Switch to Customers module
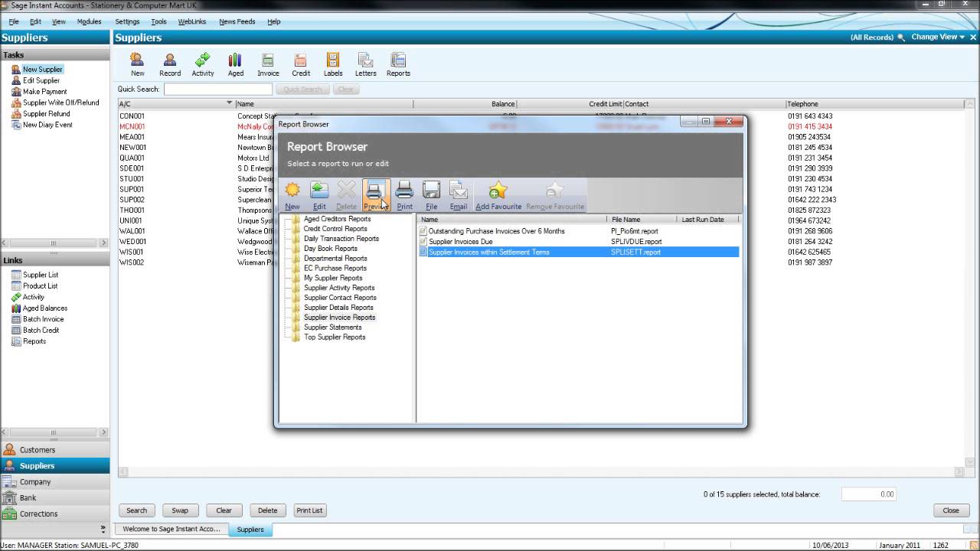 pos(55,450)
